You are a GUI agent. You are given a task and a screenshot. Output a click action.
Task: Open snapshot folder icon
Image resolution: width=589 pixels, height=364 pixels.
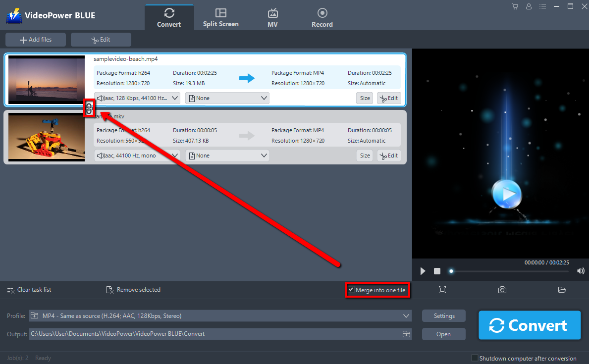[562, 290]
